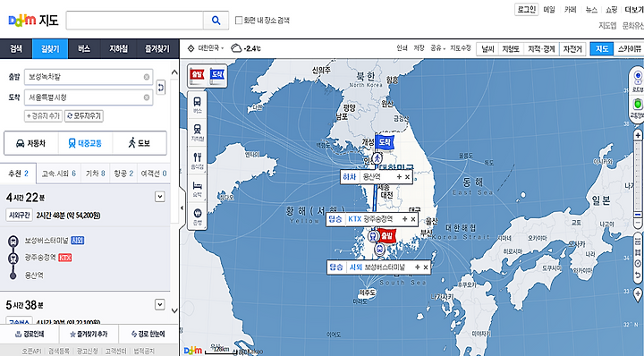Close the KTX 광주송정역 map label
644x356 pixels.
pos(412,219)
